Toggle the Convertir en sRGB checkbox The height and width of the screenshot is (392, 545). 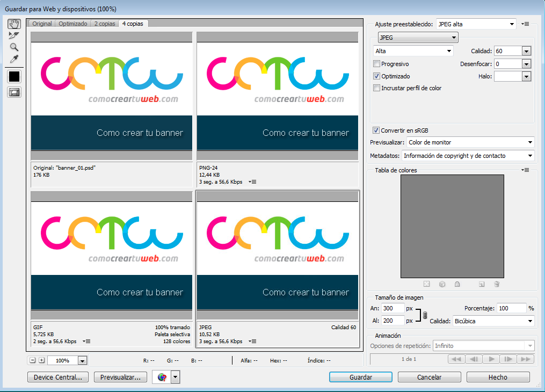[x=376, y=130]
